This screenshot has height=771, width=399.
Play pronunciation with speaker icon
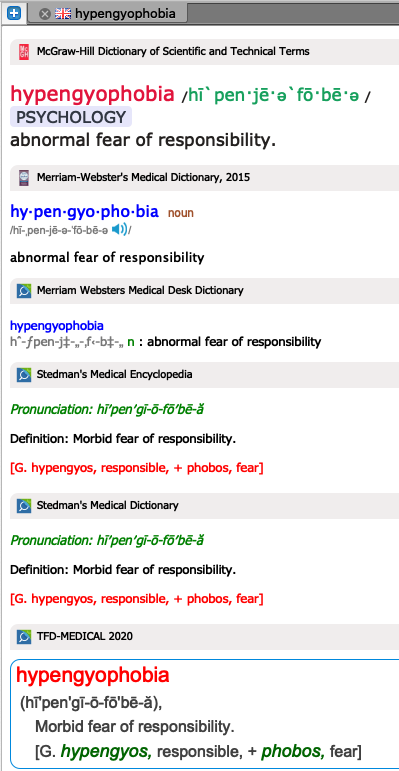point(119,229)
